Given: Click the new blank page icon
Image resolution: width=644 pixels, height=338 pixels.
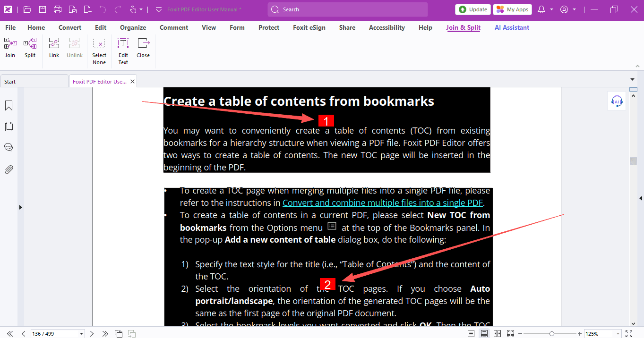Looking at the screenshot, I should click(x=87, y=9).
